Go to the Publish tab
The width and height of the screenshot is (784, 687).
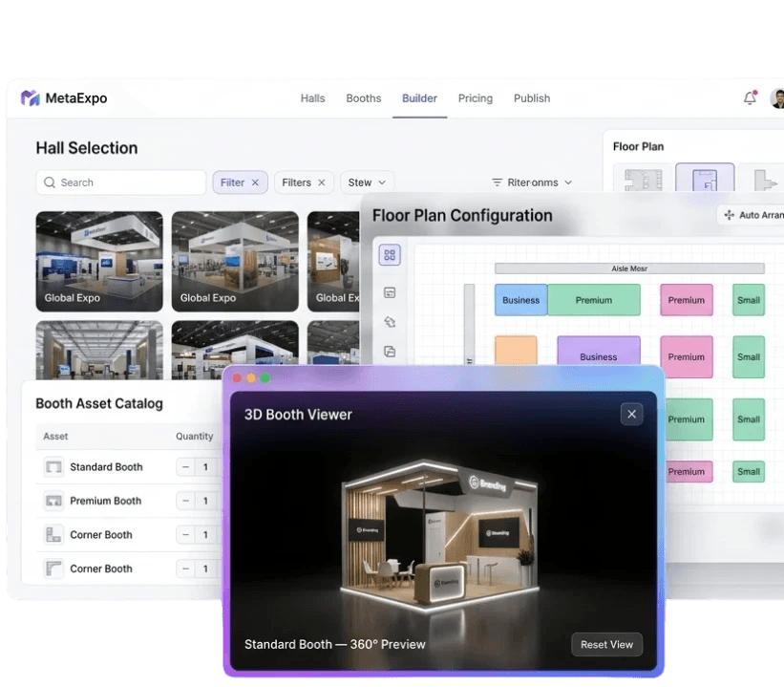(x=532, y=98)
